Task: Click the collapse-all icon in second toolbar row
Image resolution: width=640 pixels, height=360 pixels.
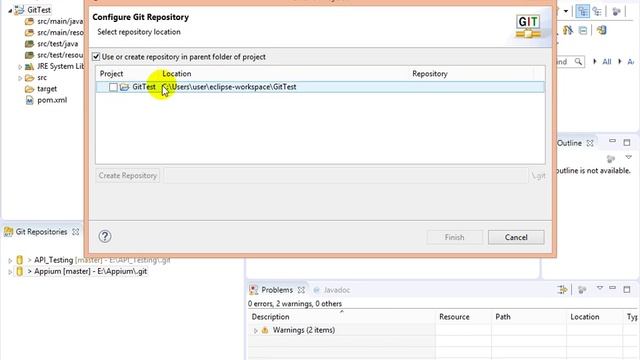Action: [583, 30]
